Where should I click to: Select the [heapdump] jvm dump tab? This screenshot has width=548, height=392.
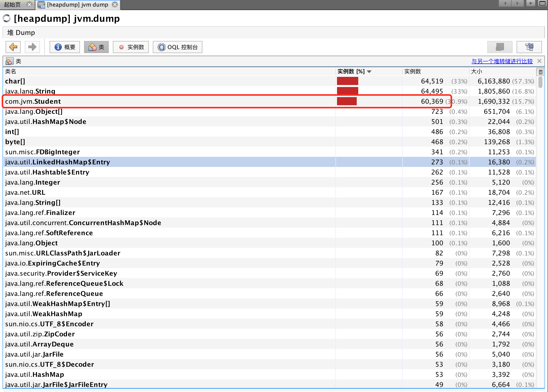click(77, 5)
